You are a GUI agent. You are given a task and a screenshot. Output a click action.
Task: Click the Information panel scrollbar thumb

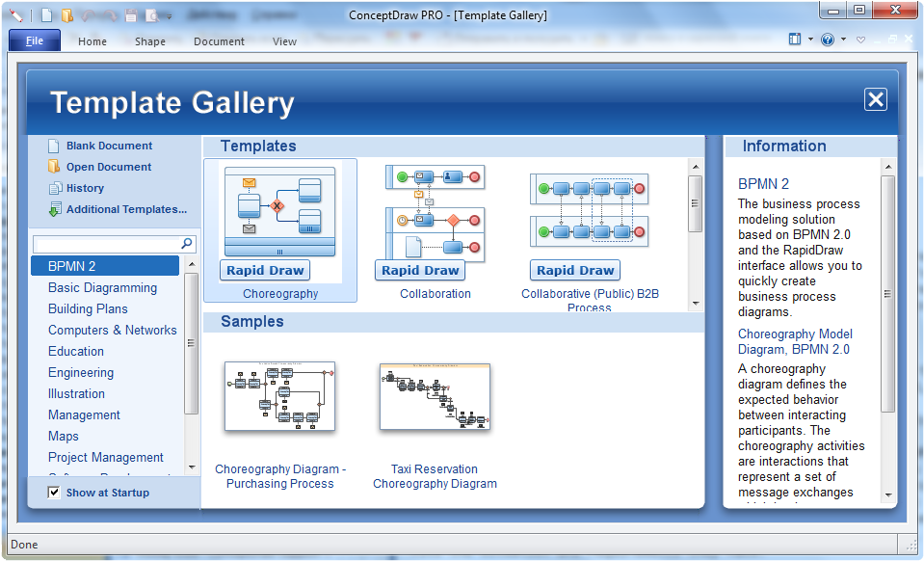pos(888,294)
